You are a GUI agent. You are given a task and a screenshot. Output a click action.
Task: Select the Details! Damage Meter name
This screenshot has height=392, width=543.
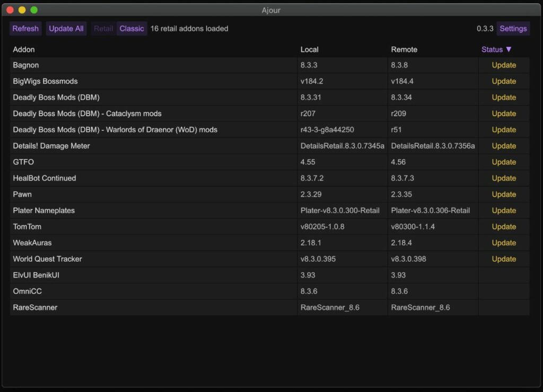pos(51,146)
